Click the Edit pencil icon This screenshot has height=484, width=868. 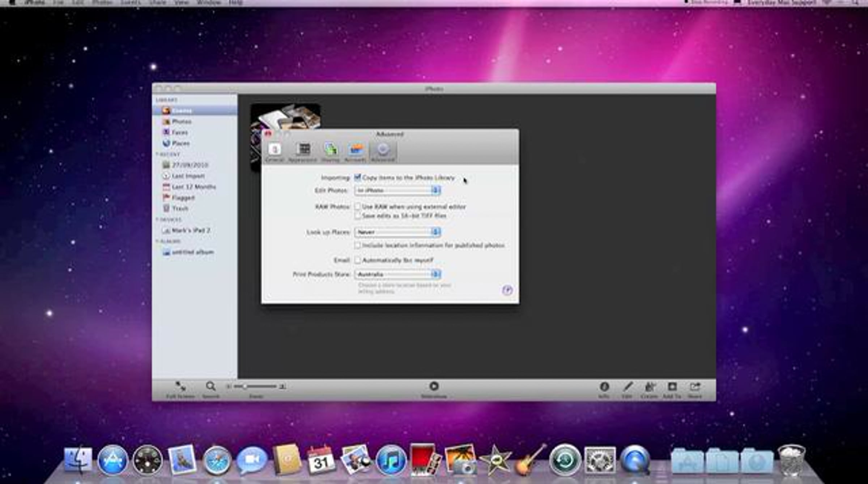(x=627, y=387)
